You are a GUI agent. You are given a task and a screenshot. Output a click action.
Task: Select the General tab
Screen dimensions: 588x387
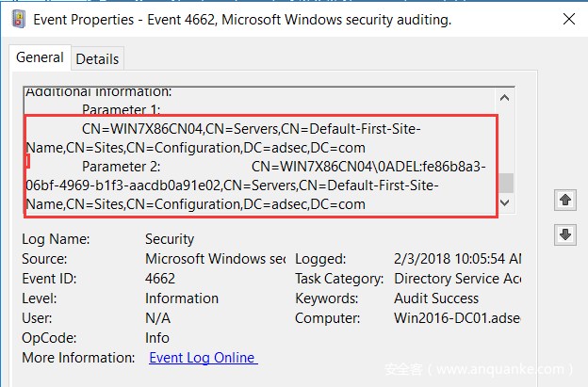[40, 57]
